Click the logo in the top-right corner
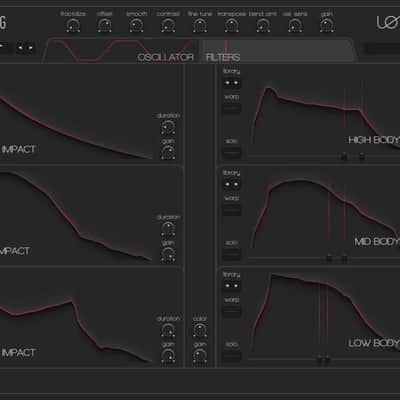 click(388, 23)
